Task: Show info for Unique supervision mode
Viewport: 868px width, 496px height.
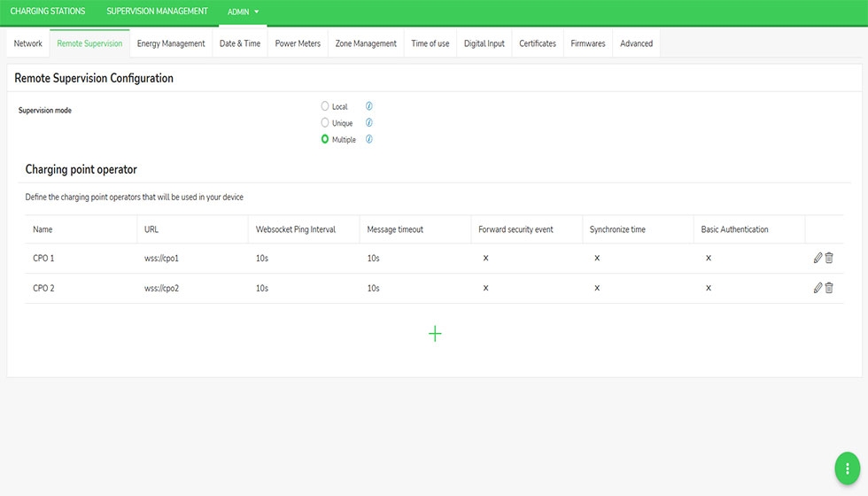Action: coord(369,123)
